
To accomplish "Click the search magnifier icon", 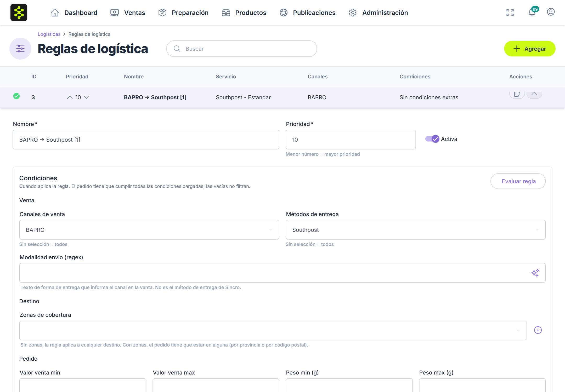I will [x=177, y=49].
